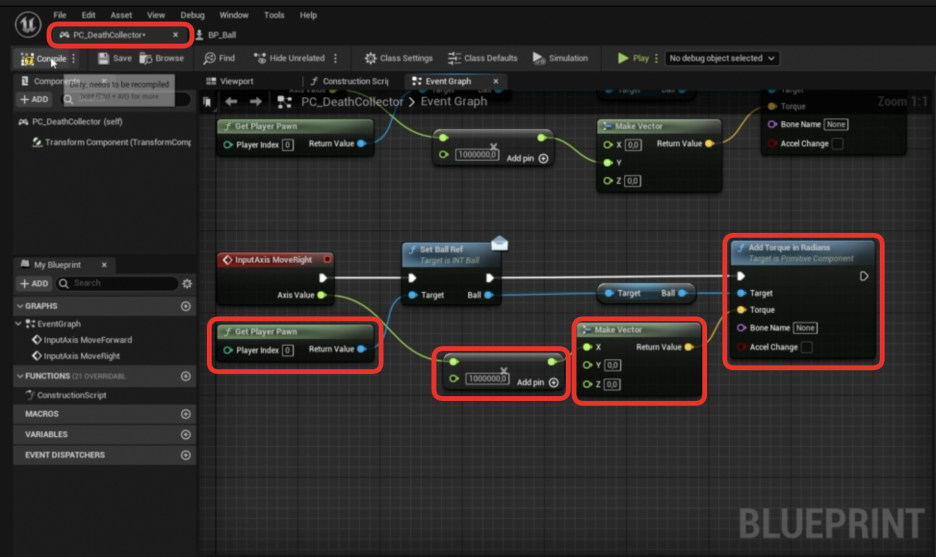Click the Set Ball Ref node header
Viewport: 936px width, 557px height.
451,254
